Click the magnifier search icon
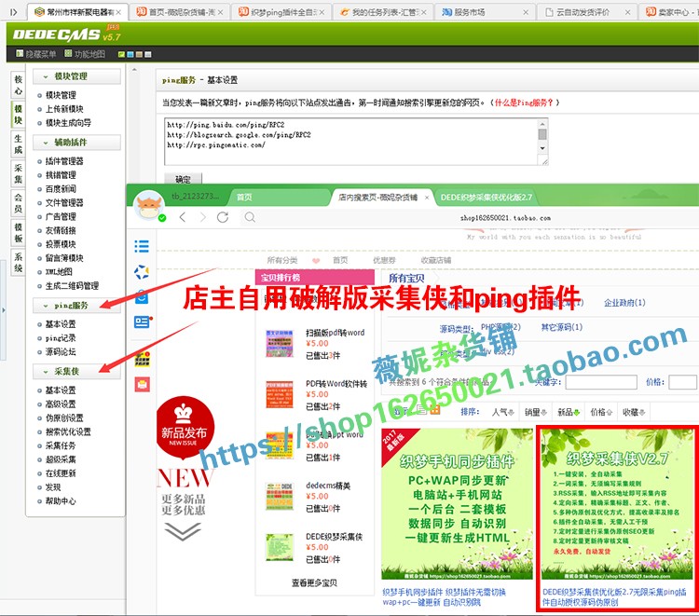Image resolution: width=699 pixels, height=616 pixels. 250,217
